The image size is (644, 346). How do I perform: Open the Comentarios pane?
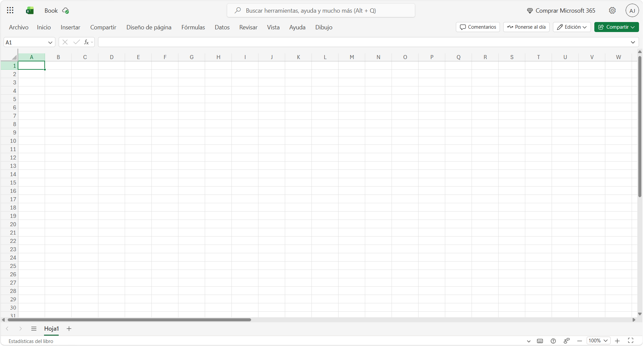coord(478,27)
